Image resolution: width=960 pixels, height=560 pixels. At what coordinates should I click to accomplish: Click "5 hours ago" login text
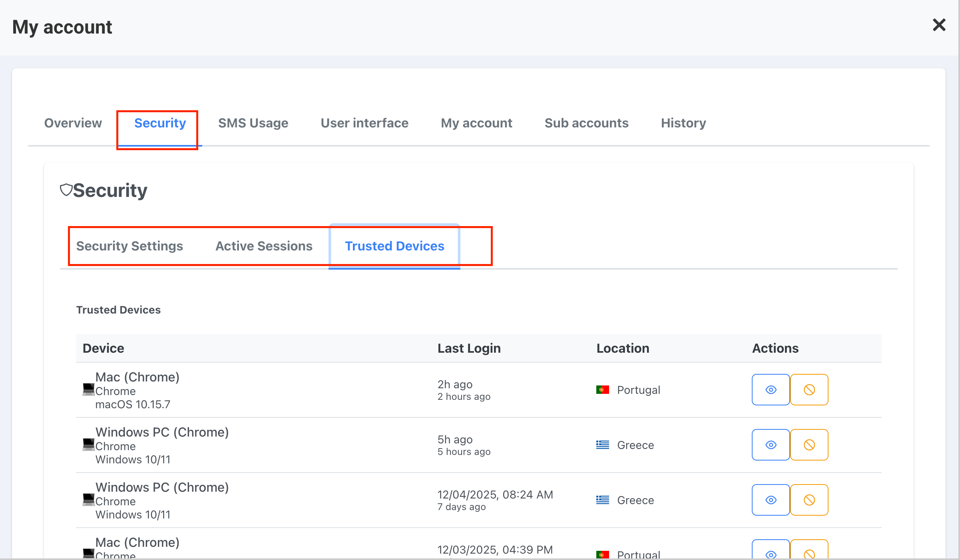click(464, 452)
